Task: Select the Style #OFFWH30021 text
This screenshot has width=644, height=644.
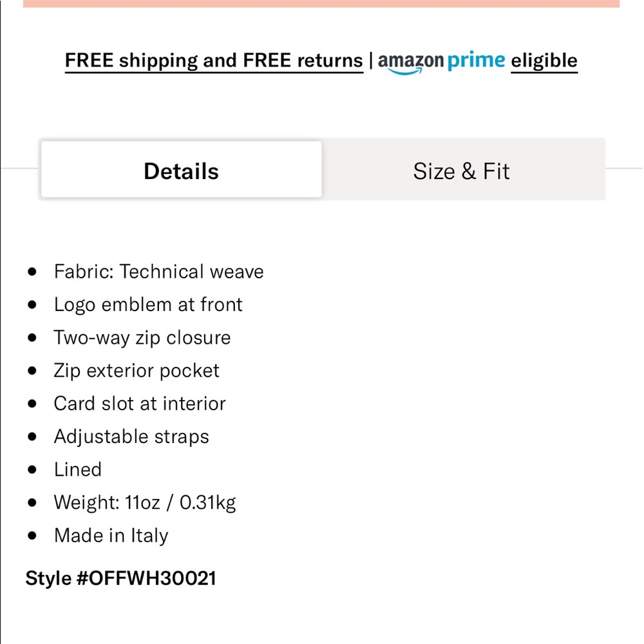Action: pyautogui.click(x=120, y=578)
